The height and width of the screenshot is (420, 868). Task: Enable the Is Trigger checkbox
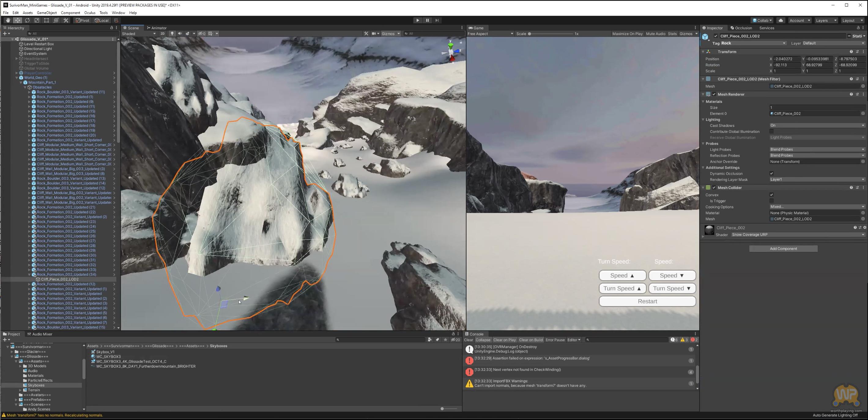coord(771,201)
